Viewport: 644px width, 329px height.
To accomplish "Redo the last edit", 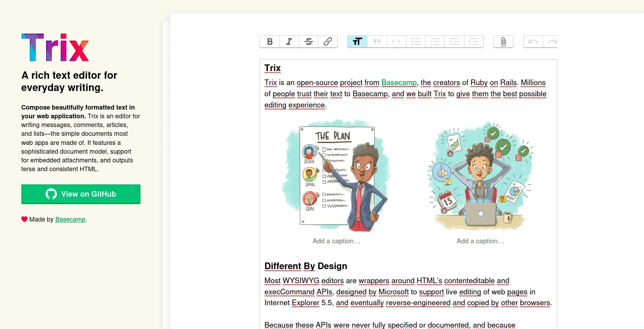I will pyautogui.click(x=550, y=42).
